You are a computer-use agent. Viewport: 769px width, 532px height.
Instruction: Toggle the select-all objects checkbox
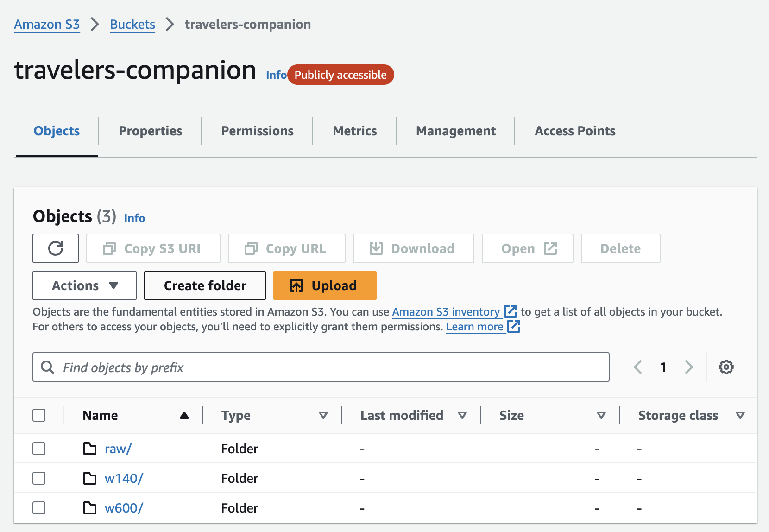click(x=39, y=415)
